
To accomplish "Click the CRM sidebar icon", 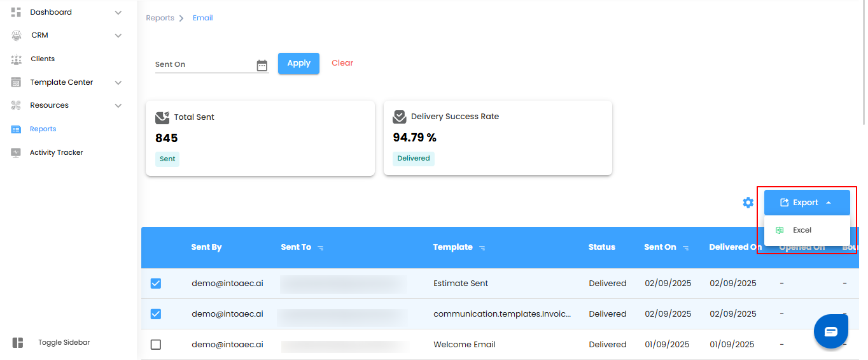I will pos(17,36).
